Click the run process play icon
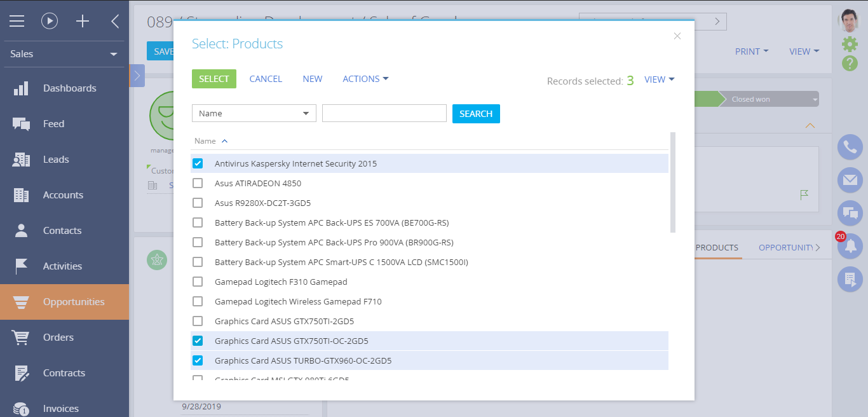 point(50,21)
